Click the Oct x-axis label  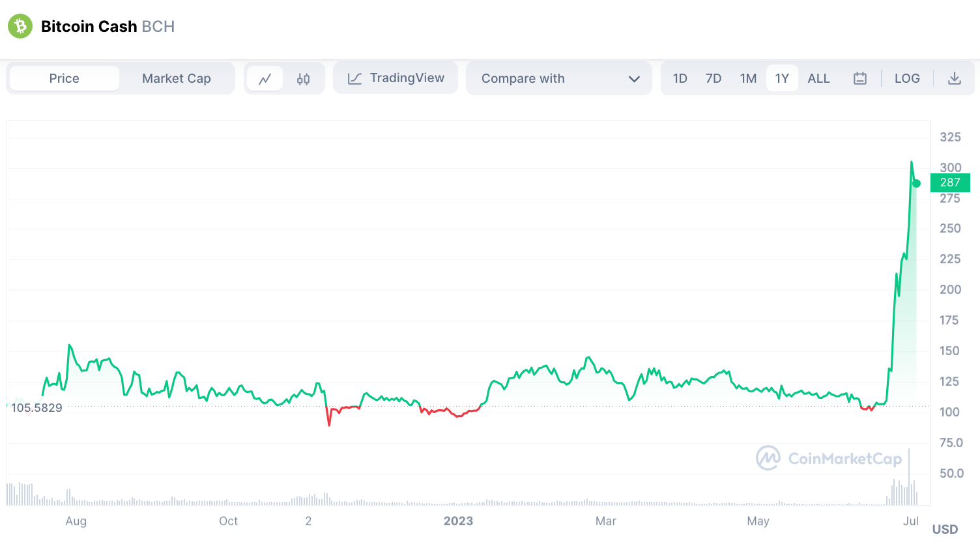(x=229, y=521)
